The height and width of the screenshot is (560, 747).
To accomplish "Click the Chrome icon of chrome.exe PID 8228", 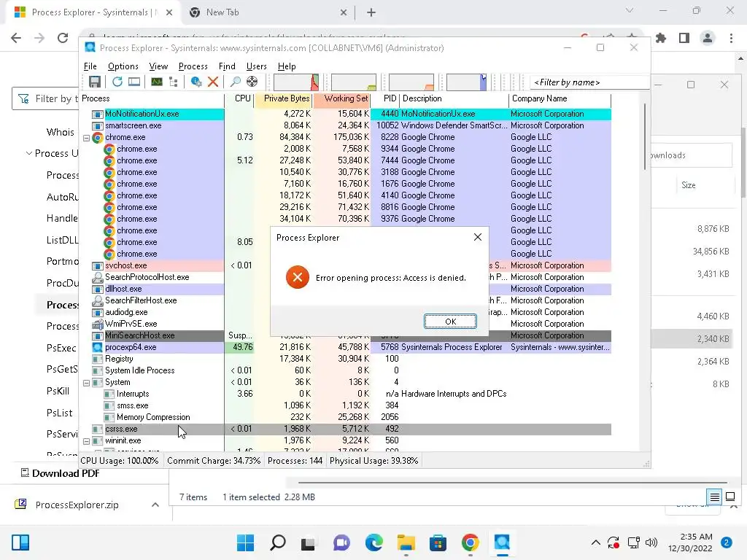I will (98, 138).
